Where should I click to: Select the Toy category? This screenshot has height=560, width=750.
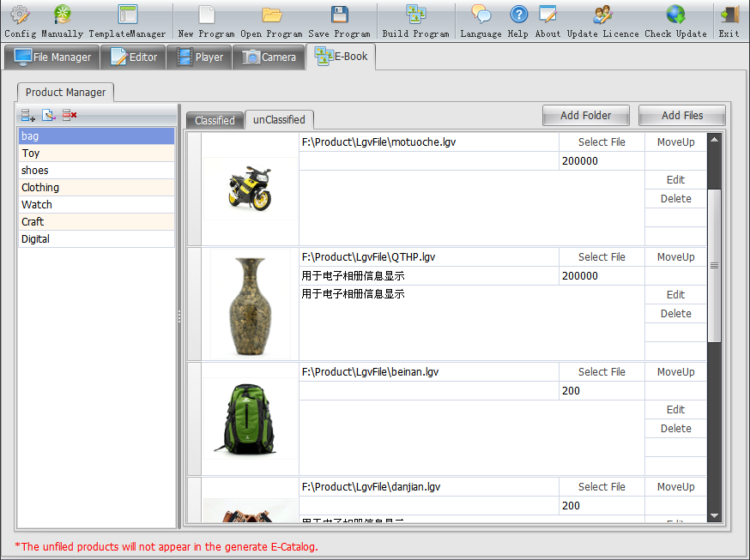point(97,154)
